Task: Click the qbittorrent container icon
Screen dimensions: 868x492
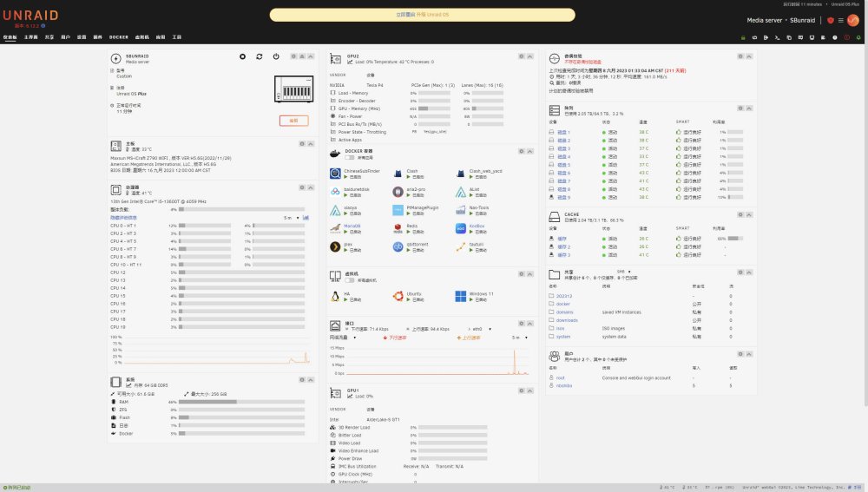Action: 398,246
